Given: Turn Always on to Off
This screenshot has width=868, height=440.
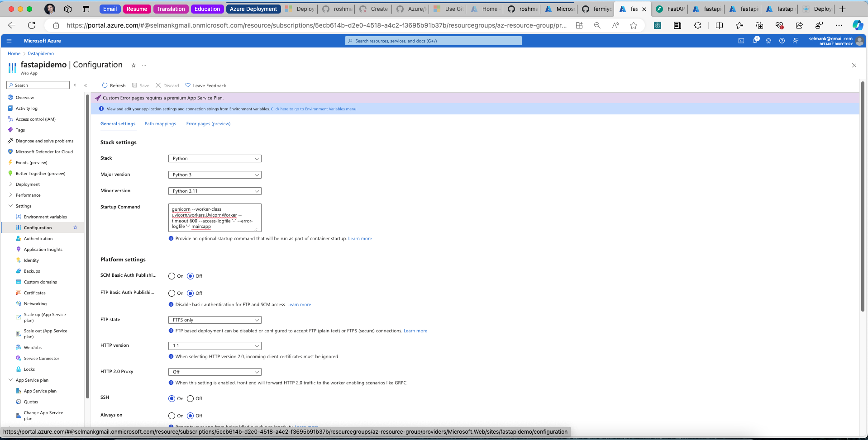Looking at the screenshot, I should click(x=190, y=416).
